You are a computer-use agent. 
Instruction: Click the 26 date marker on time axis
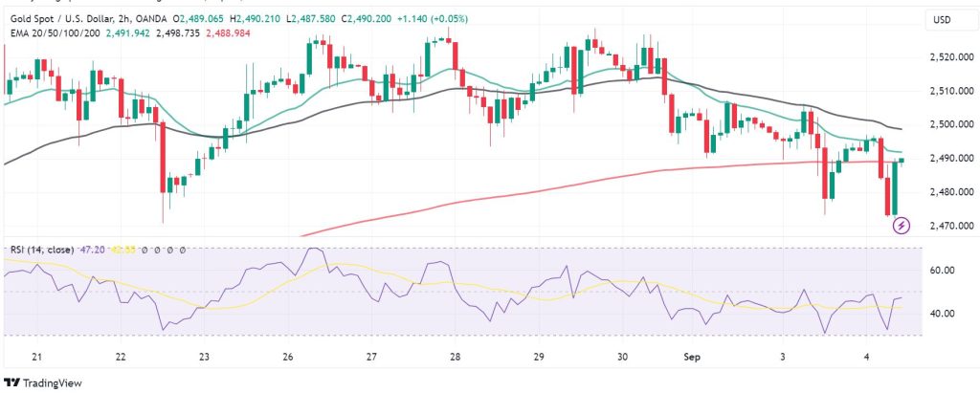(x=287, y=357)
